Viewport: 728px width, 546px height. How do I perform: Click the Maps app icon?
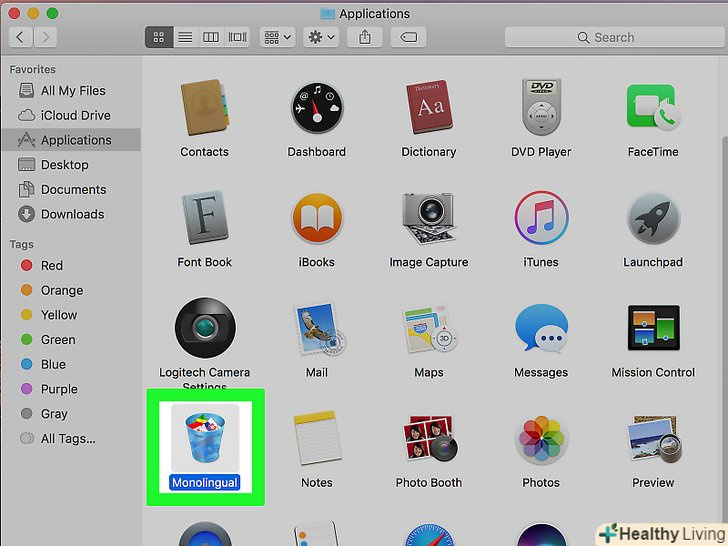[430, 328]
